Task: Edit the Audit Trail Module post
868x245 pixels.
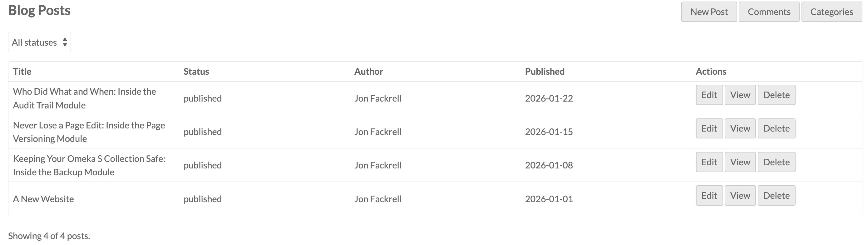Action: (x=709, y=95)
